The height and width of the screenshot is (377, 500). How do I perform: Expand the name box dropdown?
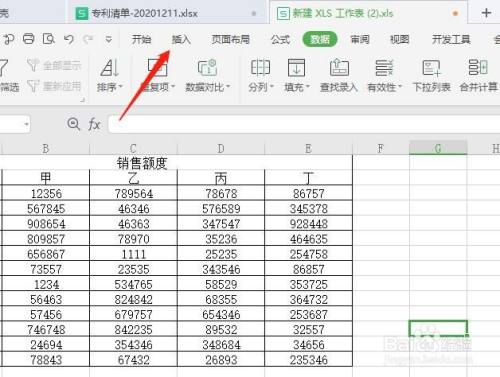26,124
